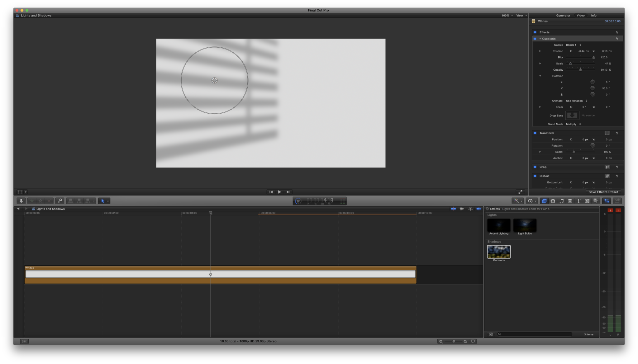The width and height of the screenshot is (638, 364).
Task: Click the Opacity slider handle
Action: tap(580, 70)
